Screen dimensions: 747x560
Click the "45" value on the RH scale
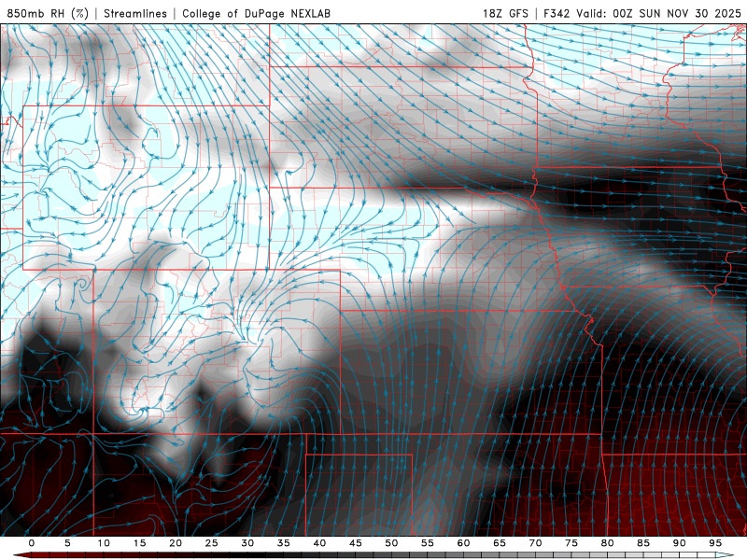(x=356, y=543)
